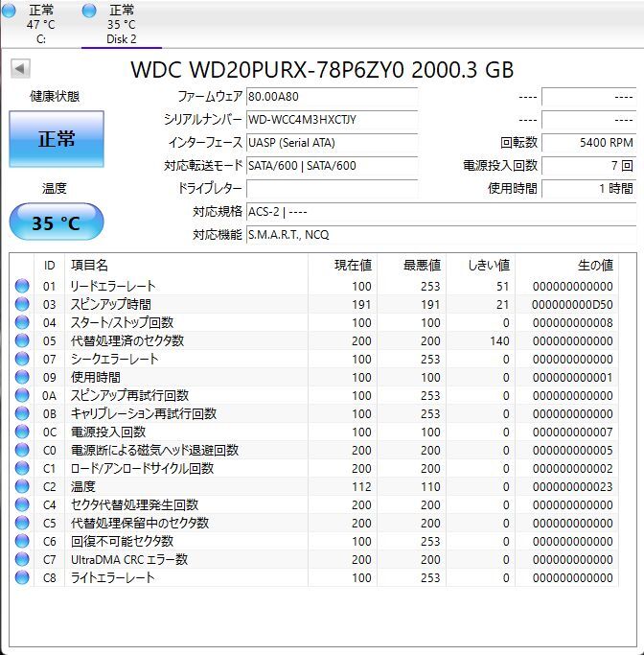
Task: Click the 最悪値 column header
Action: click(x=411, y=266)
